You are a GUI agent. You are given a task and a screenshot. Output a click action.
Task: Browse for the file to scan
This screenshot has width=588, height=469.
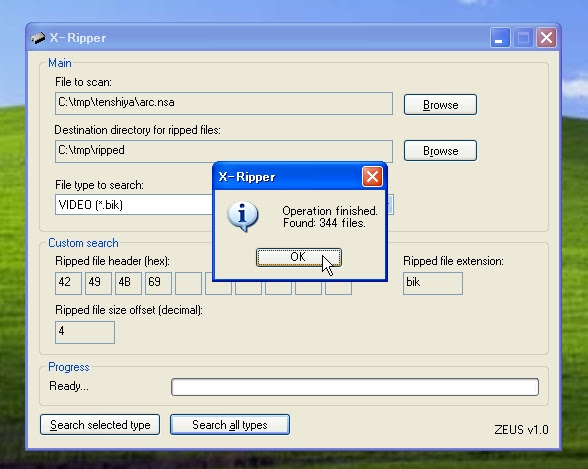click(x=440, y=105)
